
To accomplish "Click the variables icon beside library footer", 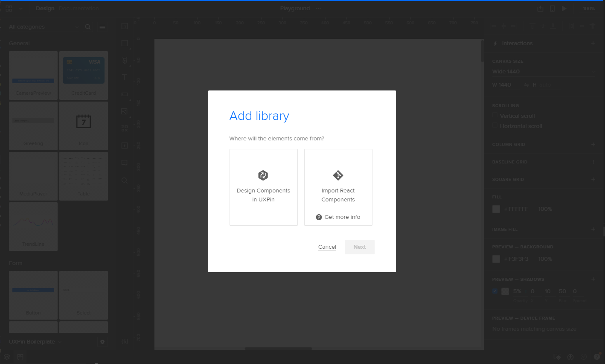I will pyautogui.click(x=125, y=341).
